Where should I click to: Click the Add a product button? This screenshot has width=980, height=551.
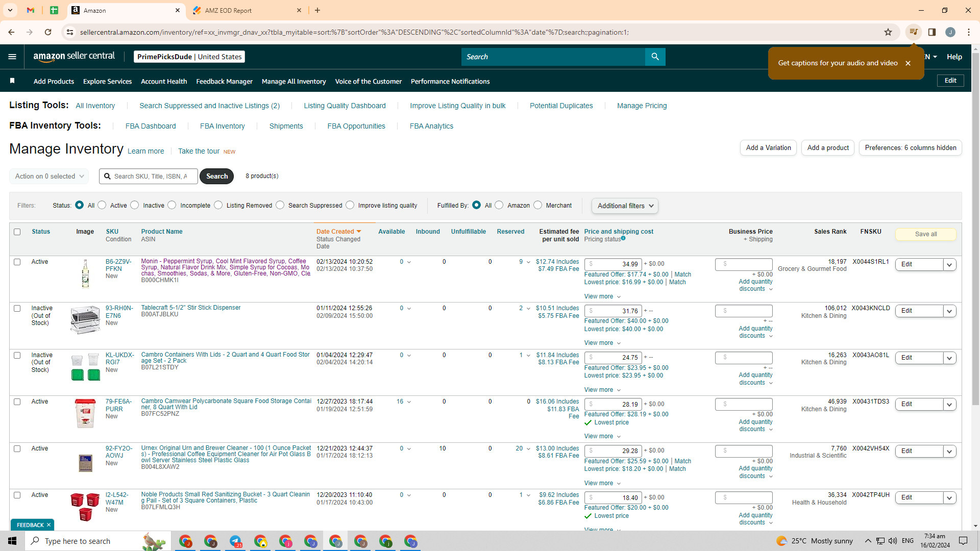pos(828,148)
